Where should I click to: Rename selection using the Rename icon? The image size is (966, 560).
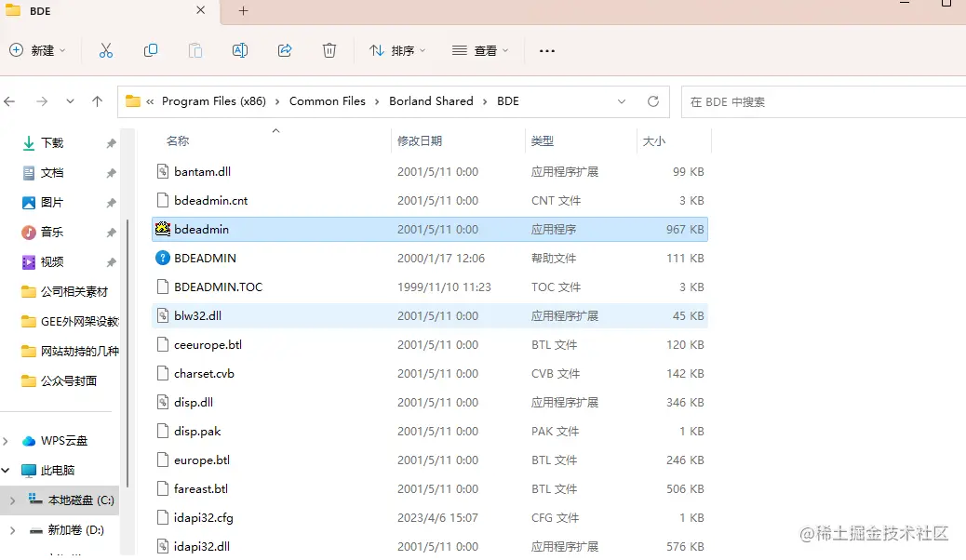click(239, 51)
